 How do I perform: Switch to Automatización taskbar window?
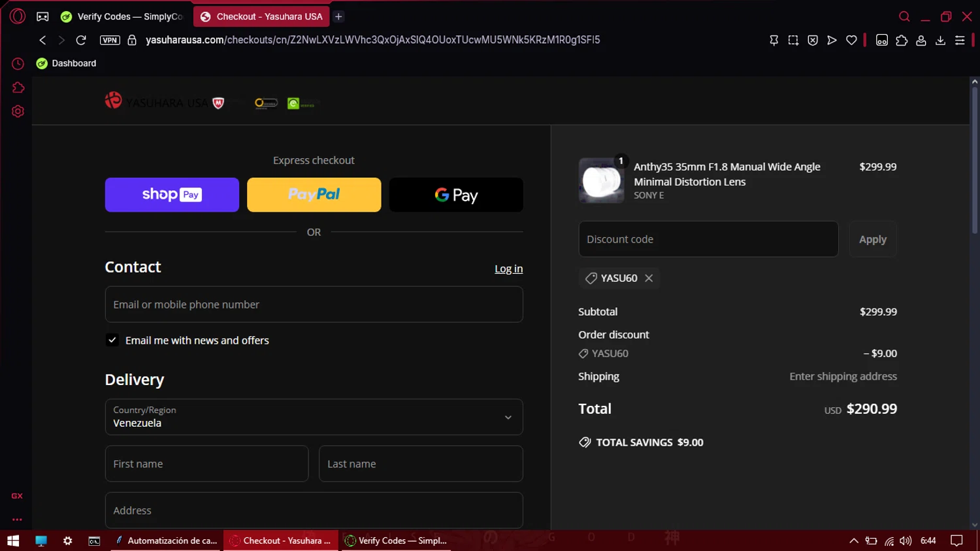pyautogui.click(x=166, y=541)
